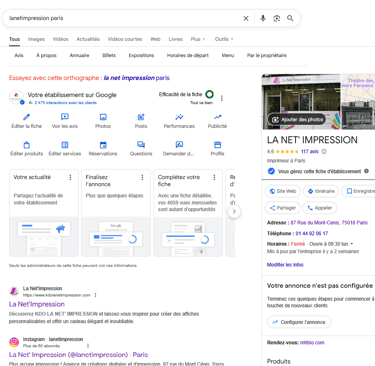Screen dimensions: 375x366
Task: Open the Publicité trend icon
Action: pos(217,117)
